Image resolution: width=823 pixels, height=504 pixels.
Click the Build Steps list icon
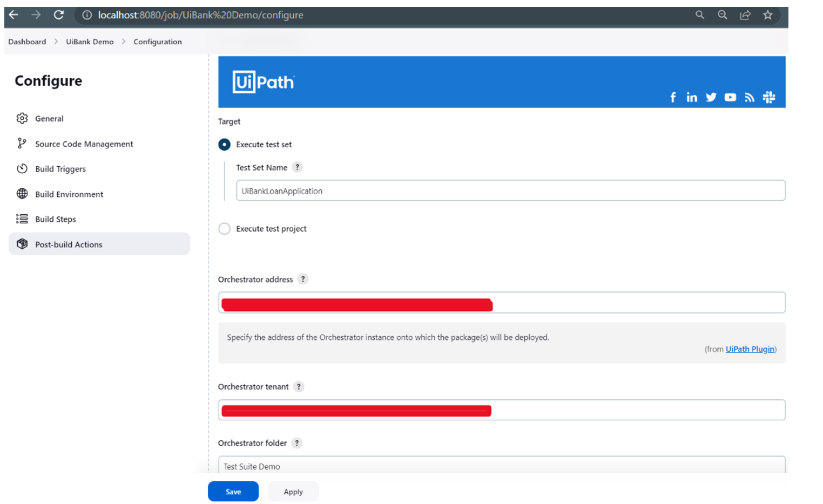click(x=22, y=219)
